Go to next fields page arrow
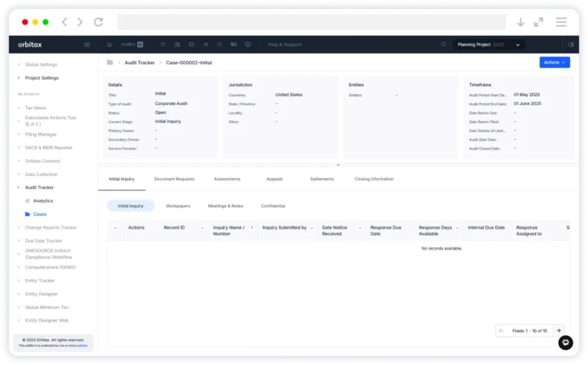 [559, 331]
